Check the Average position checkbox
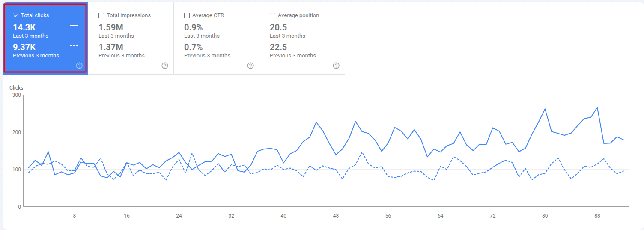This screenshot has height=230, width=644. [273, 15]
